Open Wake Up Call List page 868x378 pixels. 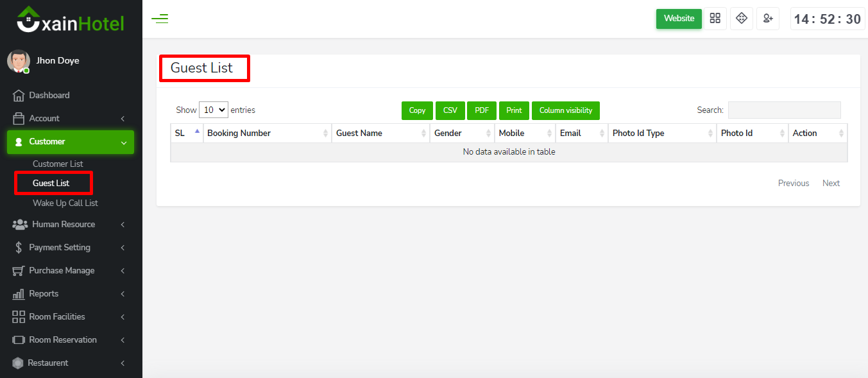[x=65, y=203]
